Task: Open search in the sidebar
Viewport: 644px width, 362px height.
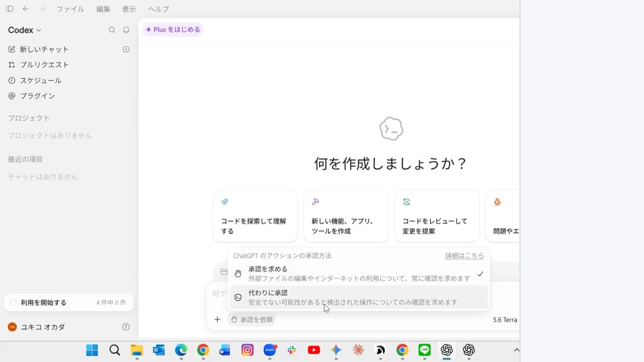Action: click(112, 30)
